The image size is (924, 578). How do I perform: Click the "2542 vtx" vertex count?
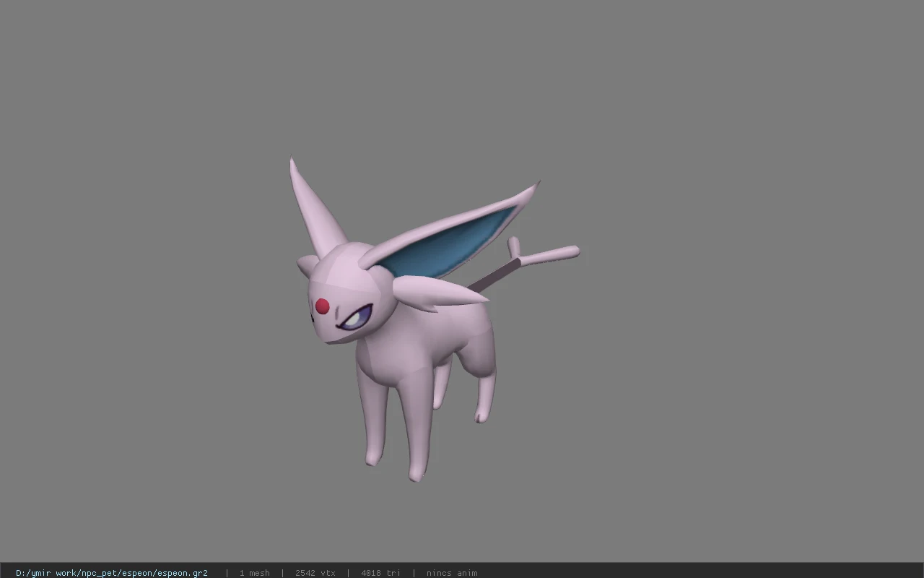(x=315, y=573)
